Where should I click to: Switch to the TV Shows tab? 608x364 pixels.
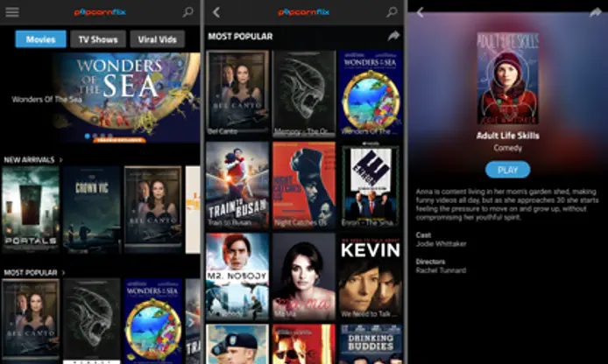click(x=98, y=39)
